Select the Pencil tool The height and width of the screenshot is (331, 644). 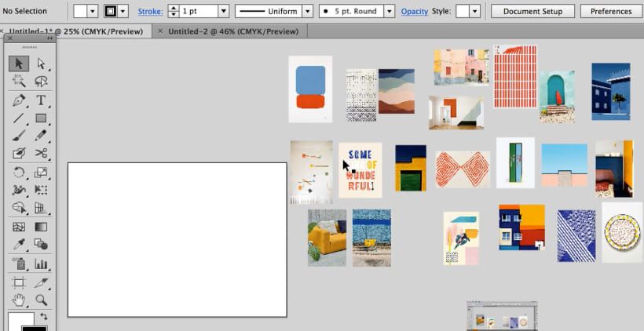click(x=41, y=136)
